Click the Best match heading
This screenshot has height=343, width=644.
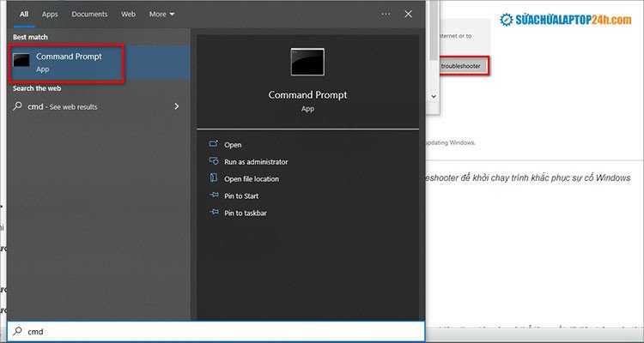coord(30,37)
